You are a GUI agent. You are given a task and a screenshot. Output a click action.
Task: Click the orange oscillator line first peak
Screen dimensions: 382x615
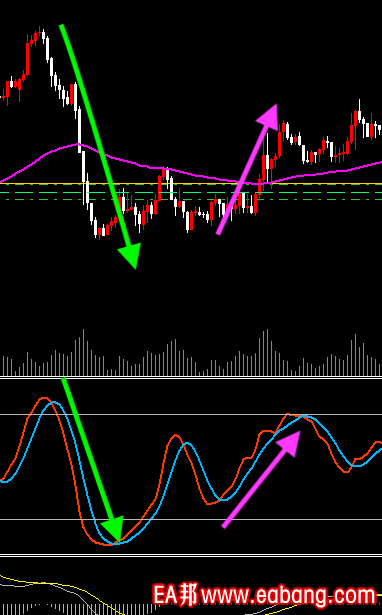(44, 398)
